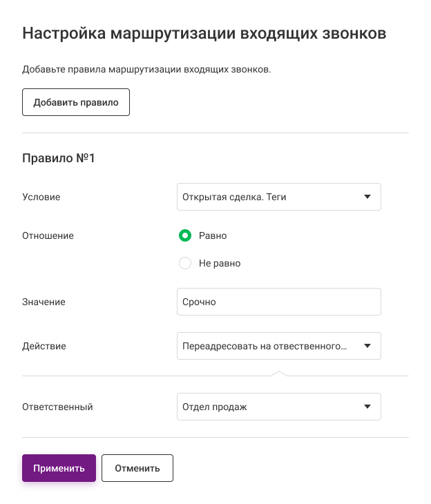The width and height of the screenshot is (431, 504).
Task: Click the "Отношение" field label text
Action: point(48,235)
